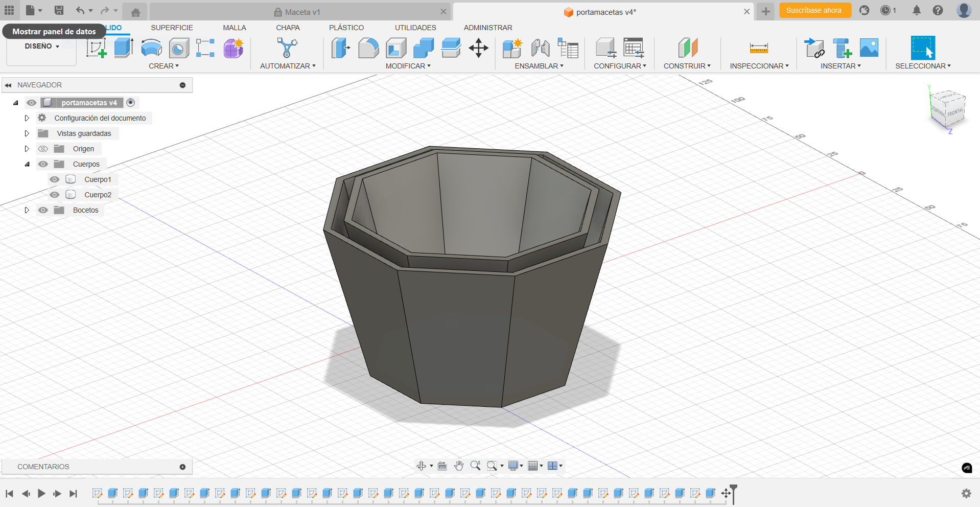Click the ViewCube FRONTAL face
The image size is (980, 507).
[955, 112]
